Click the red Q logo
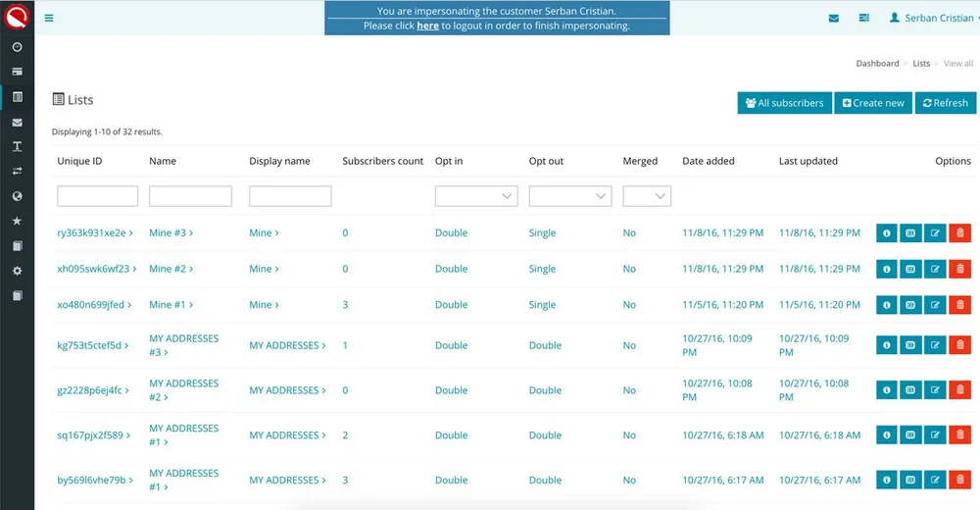Screen dimensions: 980x510 coord(17,17)
